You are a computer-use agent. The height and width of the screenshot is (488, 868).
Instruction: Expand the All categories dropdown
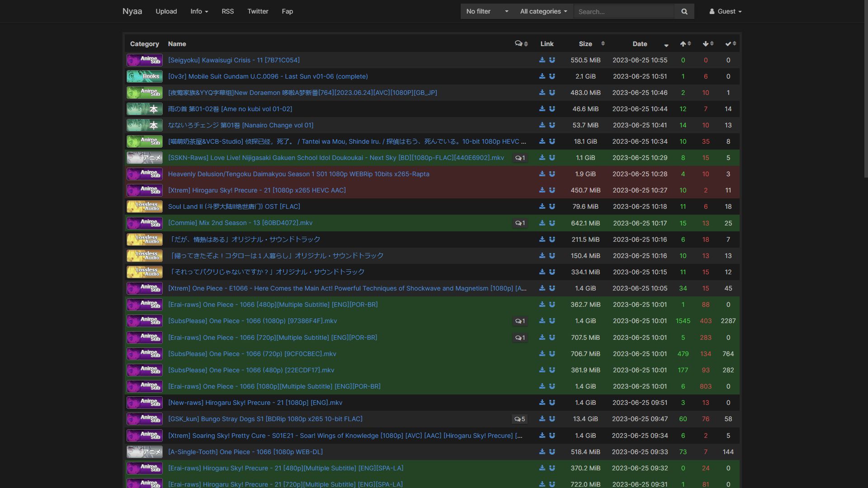[543, 12]
